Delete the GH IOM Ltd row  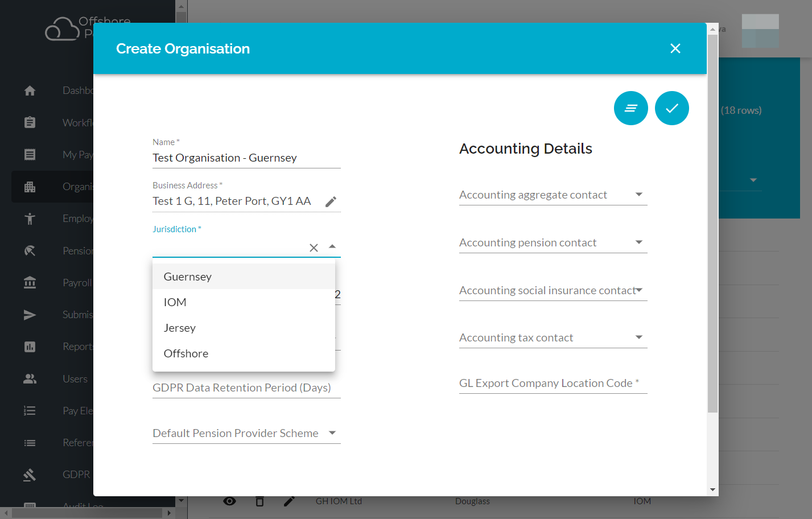[x=259, y=501]
